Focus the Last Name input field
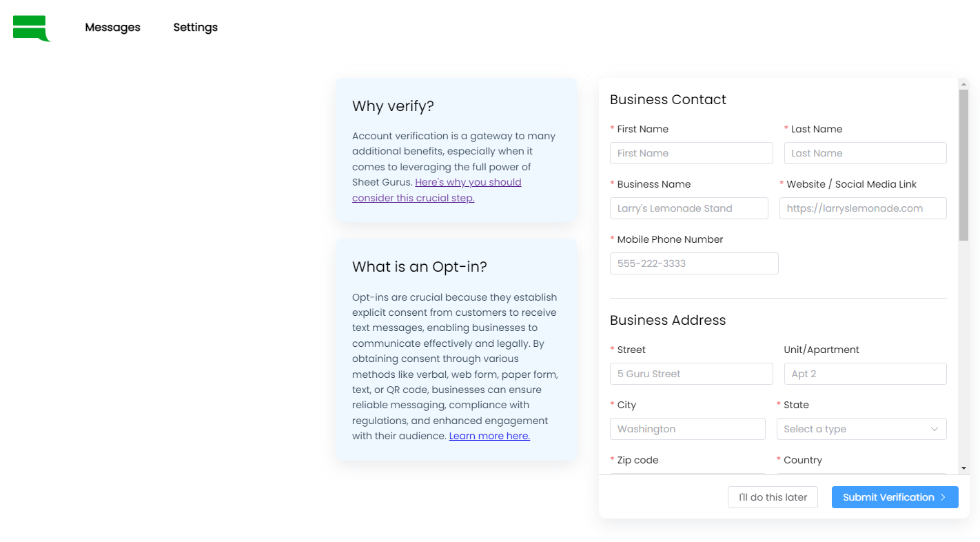The height and width of the screenshot is (542, 980). click(x=865, y=153)
